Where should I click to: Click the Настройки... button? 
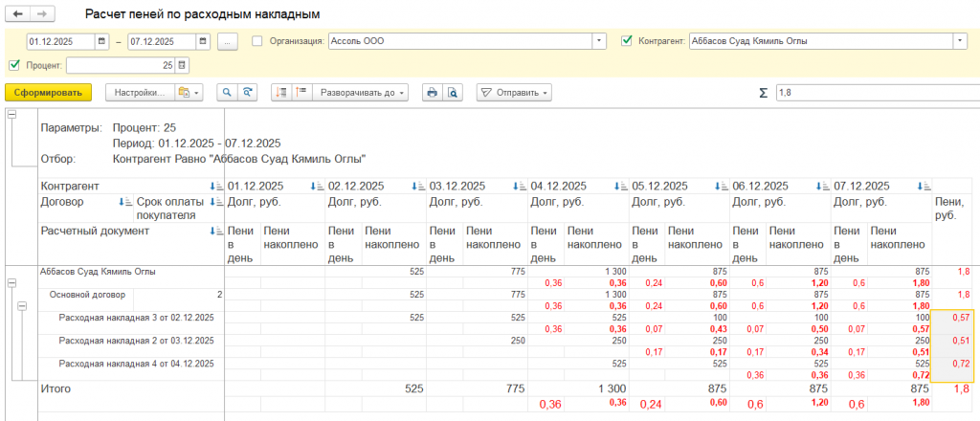pos(139,93)
